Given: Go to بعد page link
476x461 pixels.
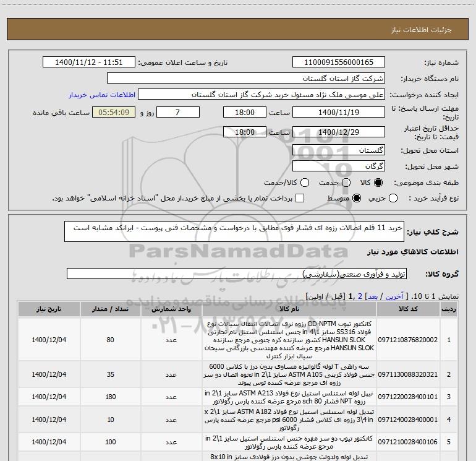Looking at the screenshot, I should [373, 296].
